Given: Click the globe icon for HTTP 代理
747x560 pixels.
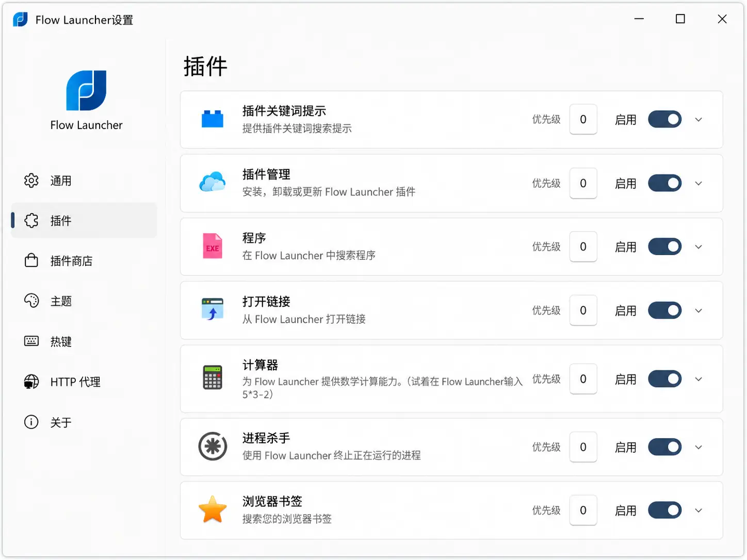Looking at the screenshot, I should tap(31, 382).
